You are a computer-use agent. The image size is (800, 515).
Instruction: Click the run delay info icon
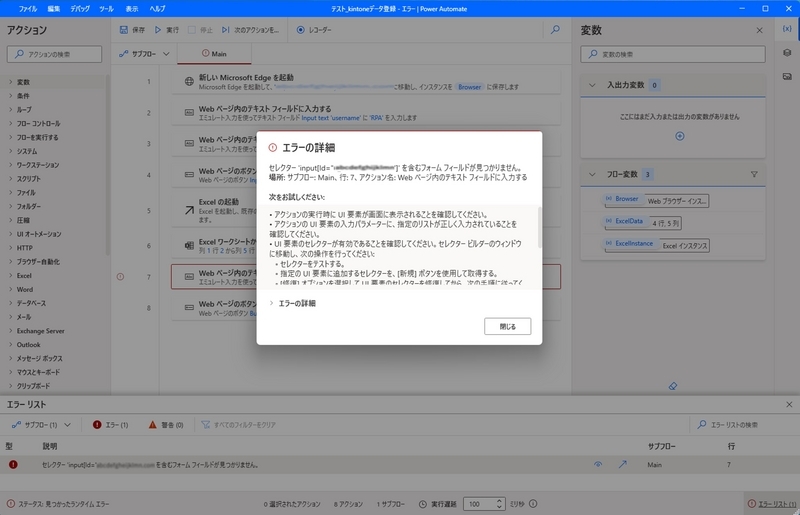(533, 504)
